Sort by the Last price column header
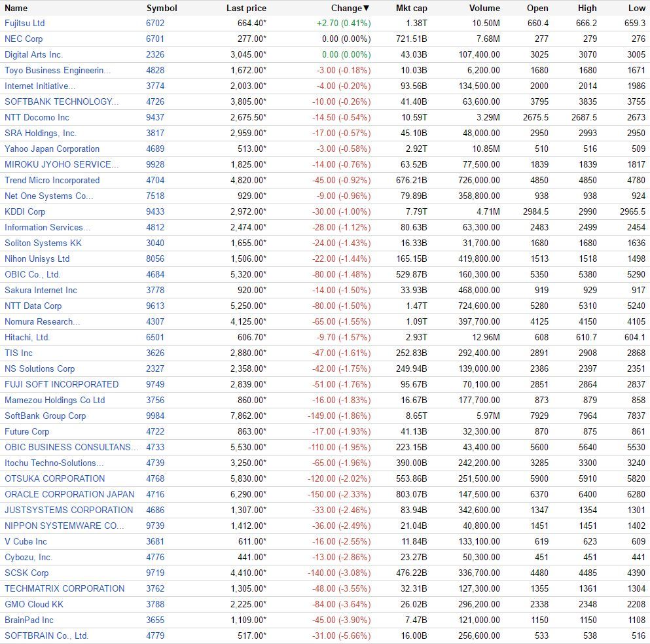Viewport: 650px width, 644px height. pyautogui.click(x=246, y=9)
